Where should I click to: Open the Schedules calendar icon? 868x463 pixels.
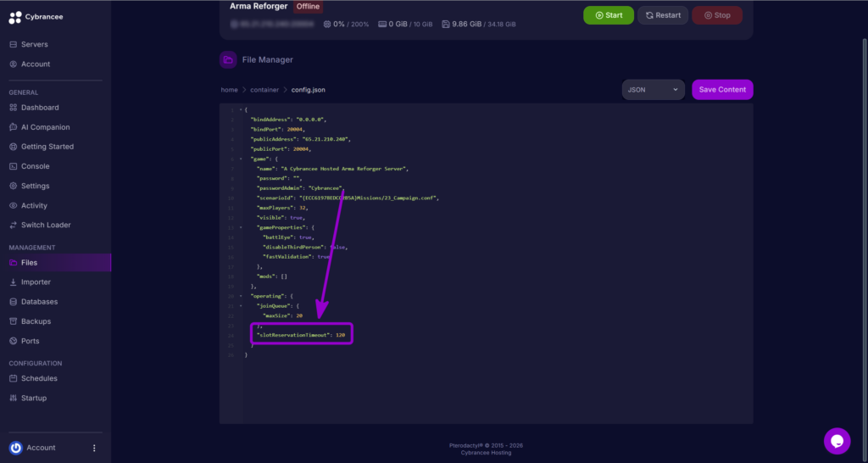click(14, 378)
